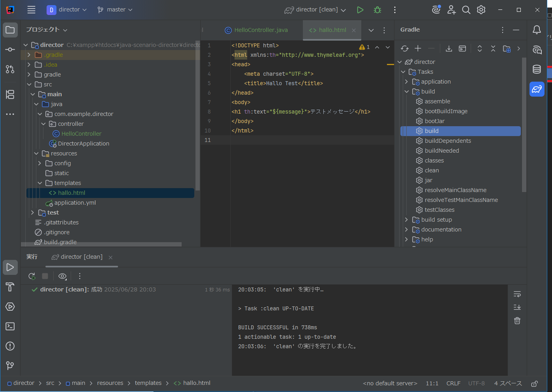Expand the test folder in the project tree
Screen dimensions: 552x392
click(x=32, y=213)
